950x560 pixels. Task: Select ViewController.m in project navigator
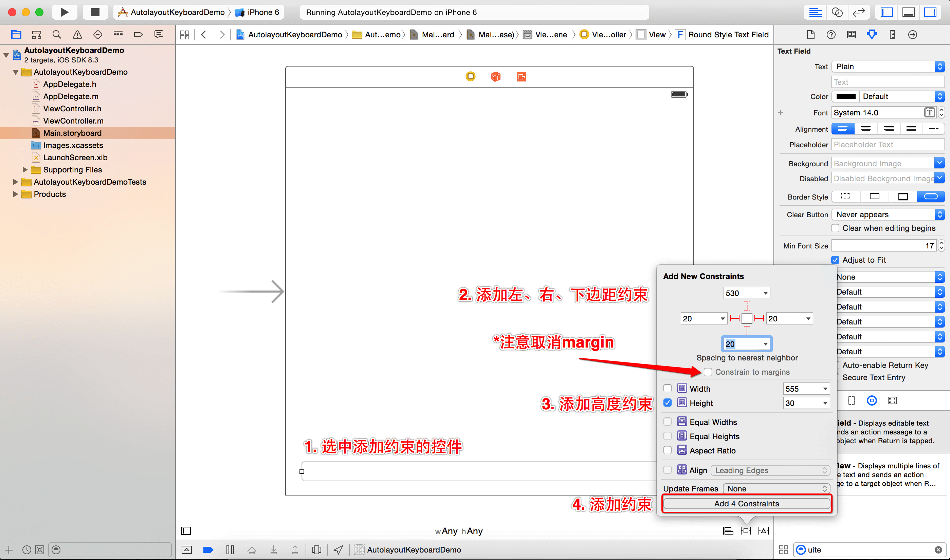[73, 121]
